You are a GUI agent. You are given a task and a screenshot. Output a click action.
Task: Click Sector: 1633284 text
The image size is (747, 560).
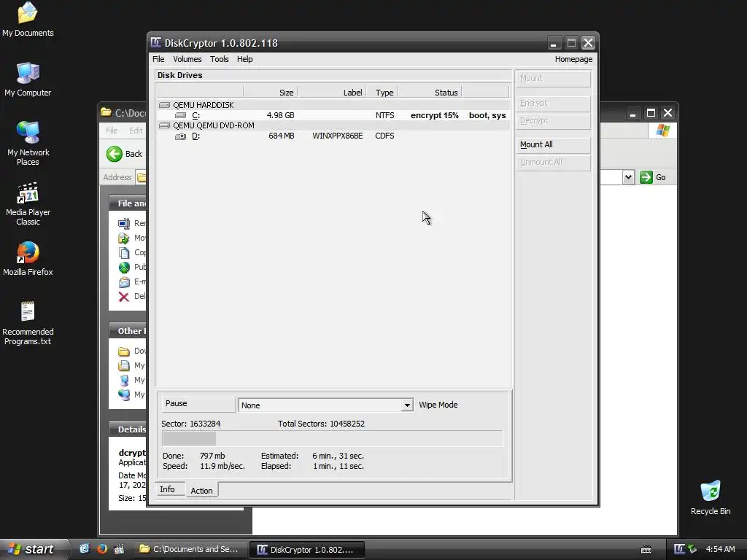point(190,424)
